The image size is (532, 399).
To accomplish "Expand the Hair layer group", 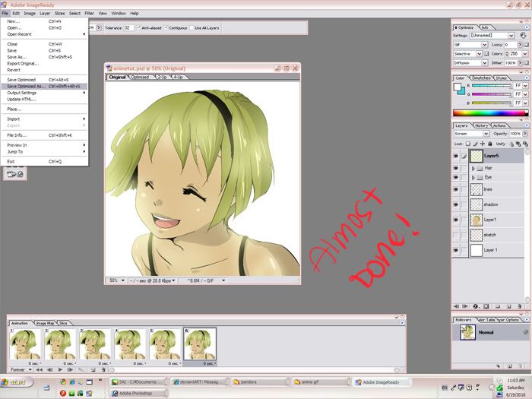I will (x=473, y=167).
